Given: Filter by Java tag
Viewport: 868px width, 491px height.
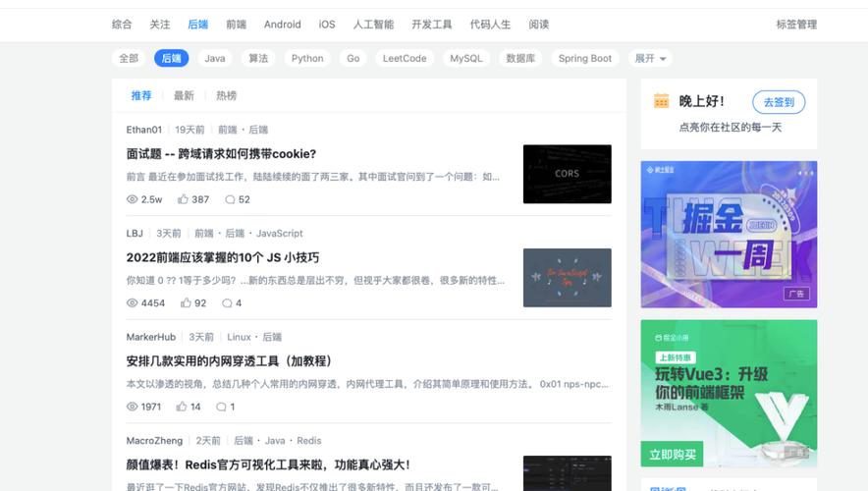Looking at the screenshot, I should pos(215,58).
